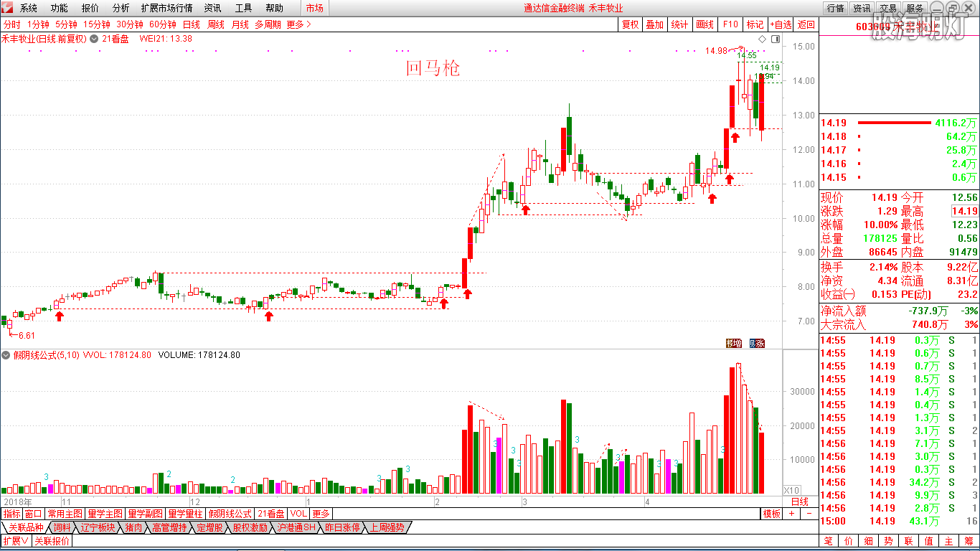Switch to the 60分钟 period

163,24
